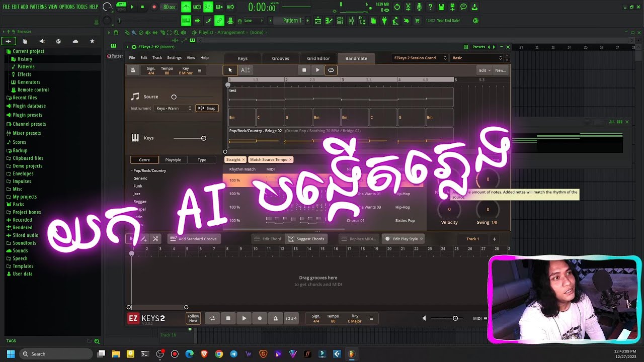
Task: Arm the FL Studio record button
Action: (154, 7)
